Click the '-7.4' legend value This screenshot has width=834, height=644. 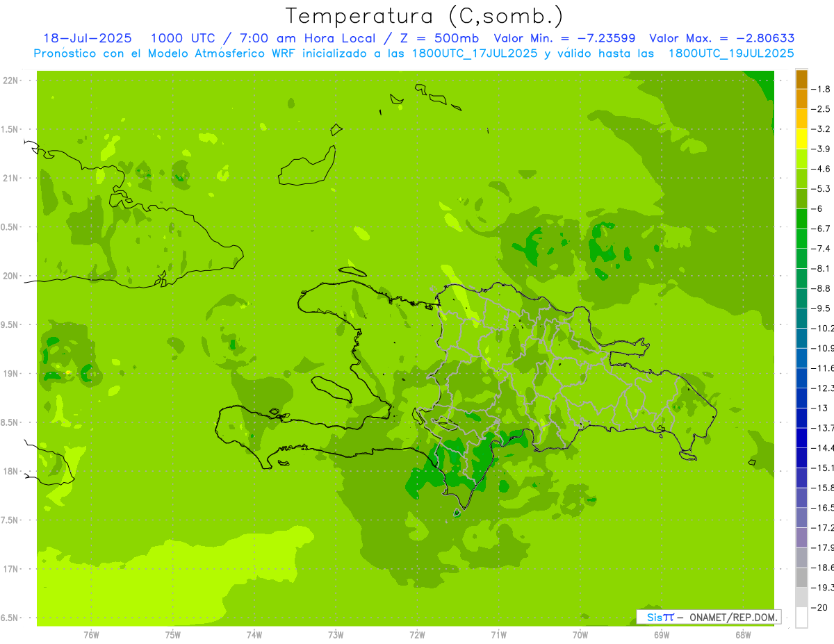pyautogui.click(x=821, y=249)
